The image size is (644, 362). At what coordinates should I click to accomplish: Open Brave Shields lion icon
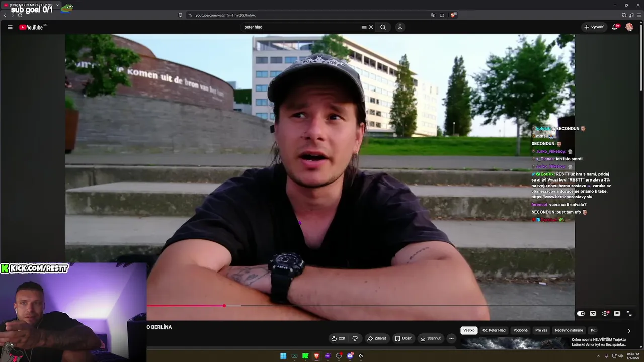pos(453,15)
